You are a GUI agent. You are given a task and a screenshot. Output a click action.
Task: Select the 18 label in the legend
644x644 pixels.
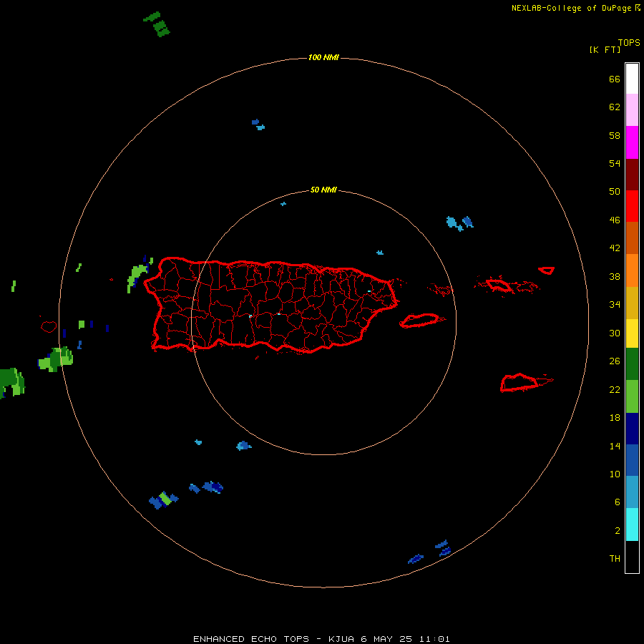pos(615,418)
